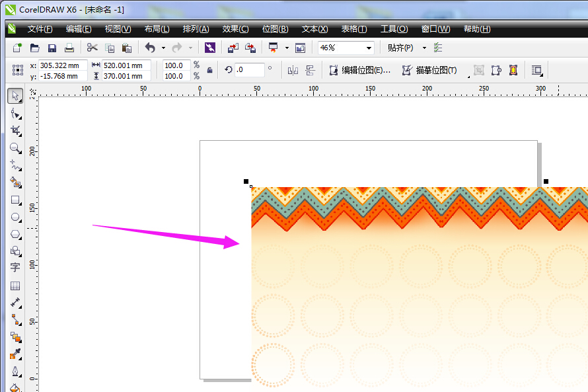The width and height of the screenshot is (588, 392).
Task: Click the object origin grid icon
Action: point(18,70)
